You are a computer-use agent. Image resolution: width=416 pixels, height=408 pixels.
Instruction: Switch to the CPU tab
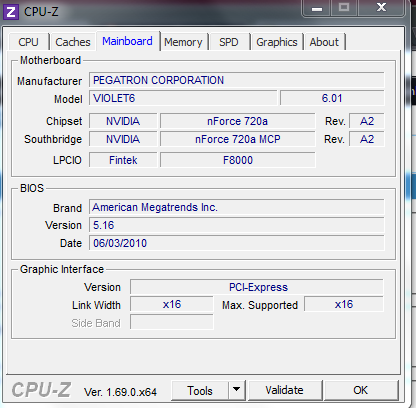coord(29,42)
